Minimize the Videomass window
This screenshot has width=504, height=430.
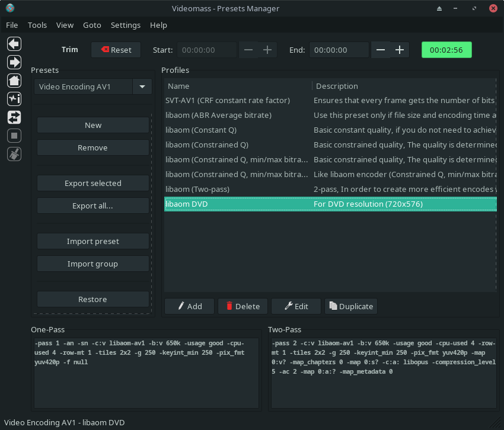[455, 9]
